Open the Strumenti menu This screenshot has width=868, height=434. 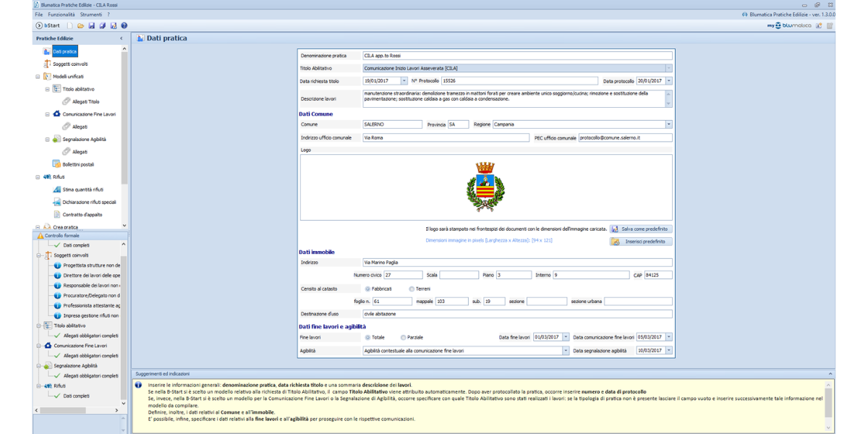point(91,14)
